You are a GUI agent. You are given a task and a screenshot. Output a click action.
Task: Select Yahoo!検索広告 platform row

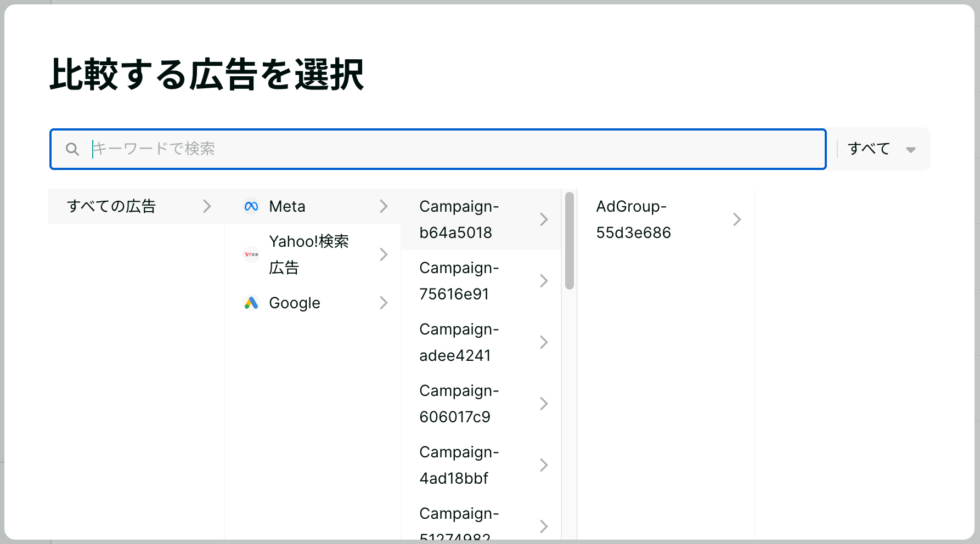pyautogui.click(x=313, y=254)
